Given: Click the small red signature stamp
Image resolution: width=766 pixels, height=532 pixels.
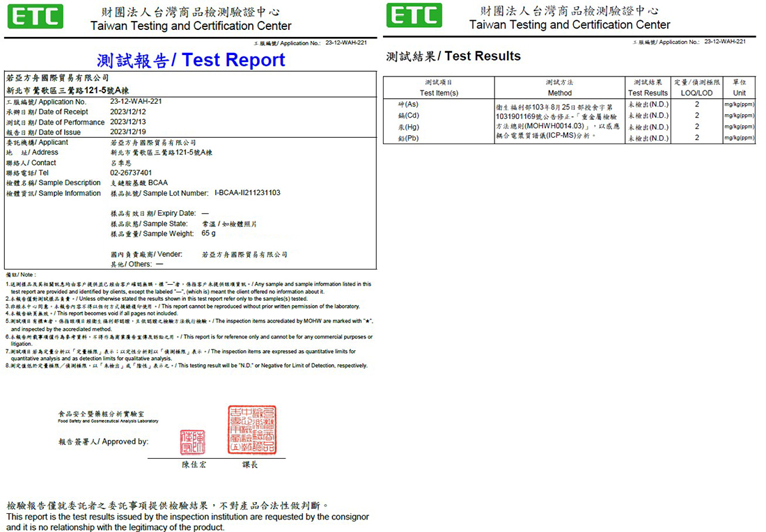Looking at the screenshot, I should [192, 441].
